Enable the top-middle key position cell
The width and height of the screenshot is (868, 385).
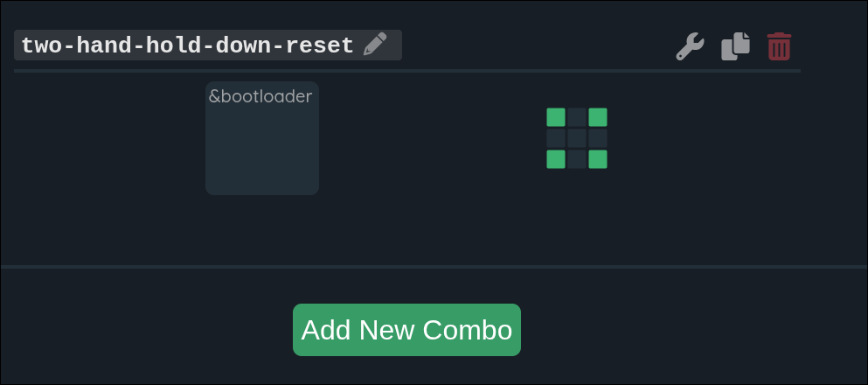[577, 117]
